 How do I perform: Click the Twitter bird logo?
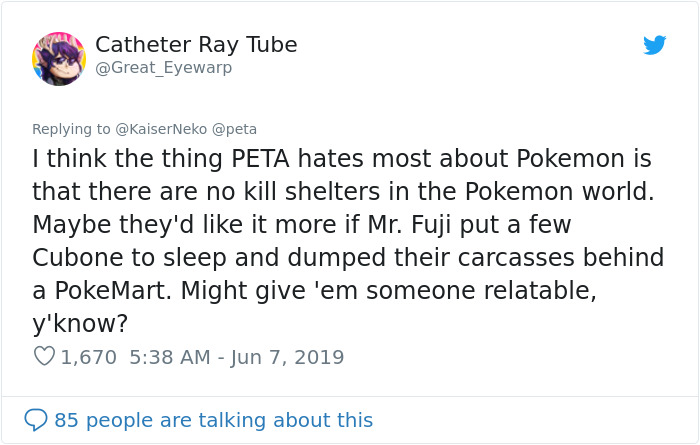pyautogui.click(x=654, y=45)
